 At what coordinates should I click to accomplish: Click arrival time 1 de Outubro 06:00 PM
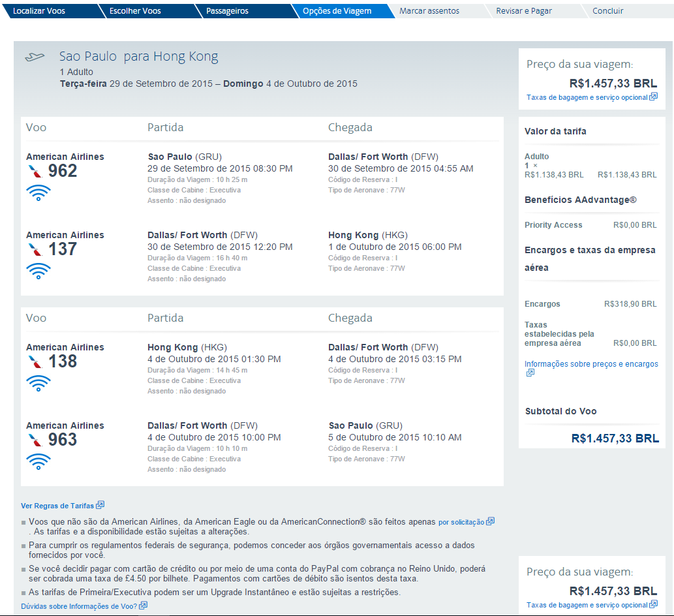[395, 247]
